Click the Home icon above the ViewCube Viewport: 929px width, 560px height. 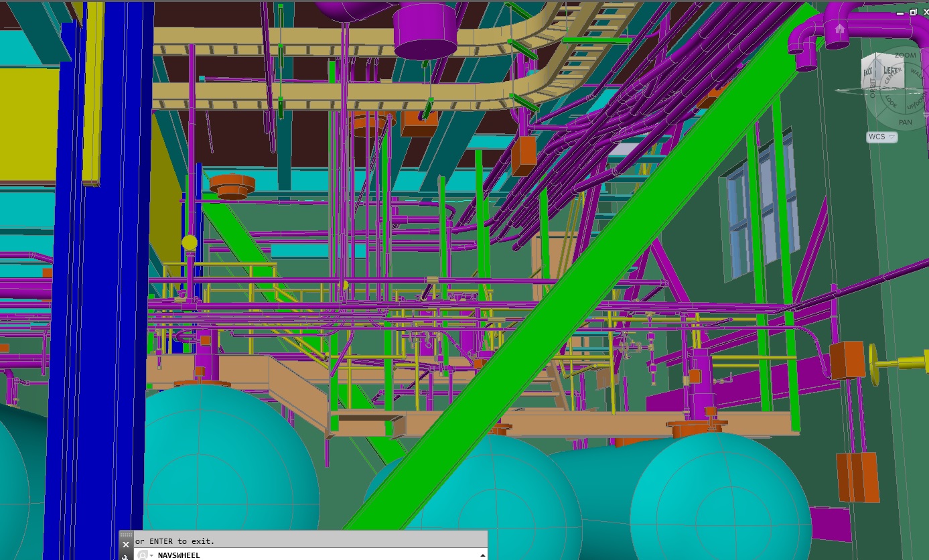(x=839, y=29)
